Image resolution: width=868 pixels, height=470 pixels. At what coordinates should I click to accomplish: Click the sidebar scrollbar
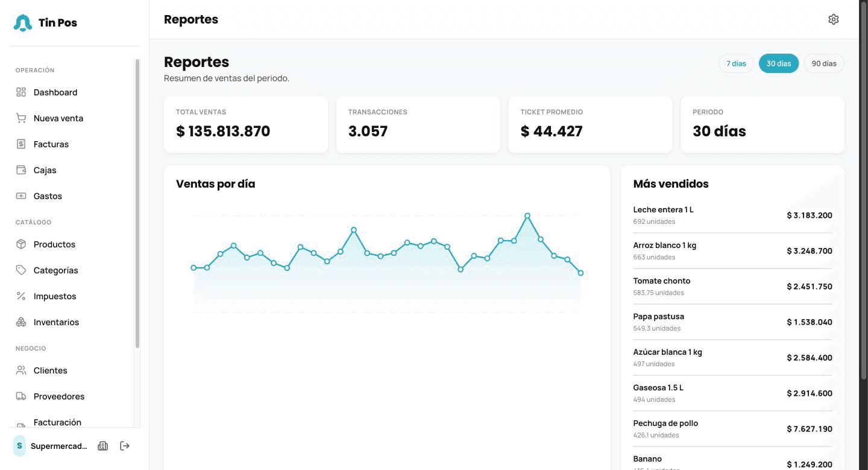pos(137,203)
